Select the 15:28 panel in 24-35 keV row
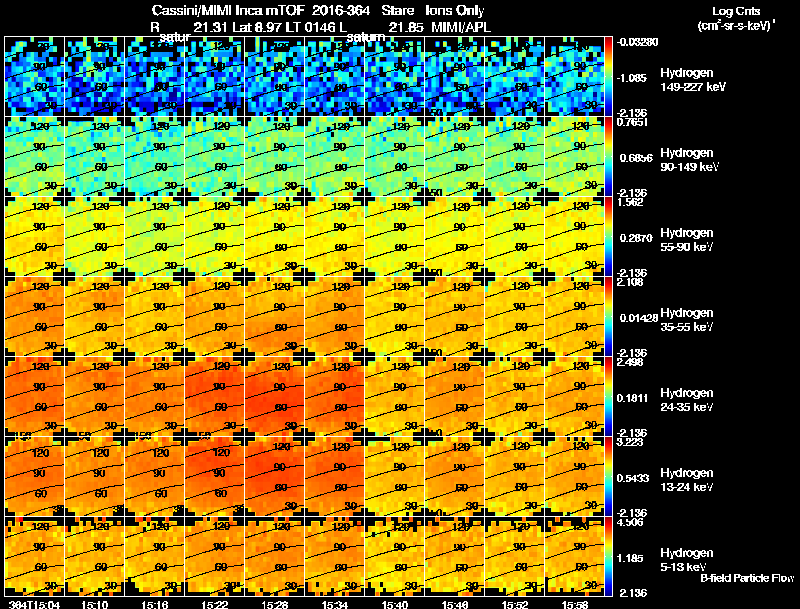Screen dimensions: 800x609 pos(274,397)
